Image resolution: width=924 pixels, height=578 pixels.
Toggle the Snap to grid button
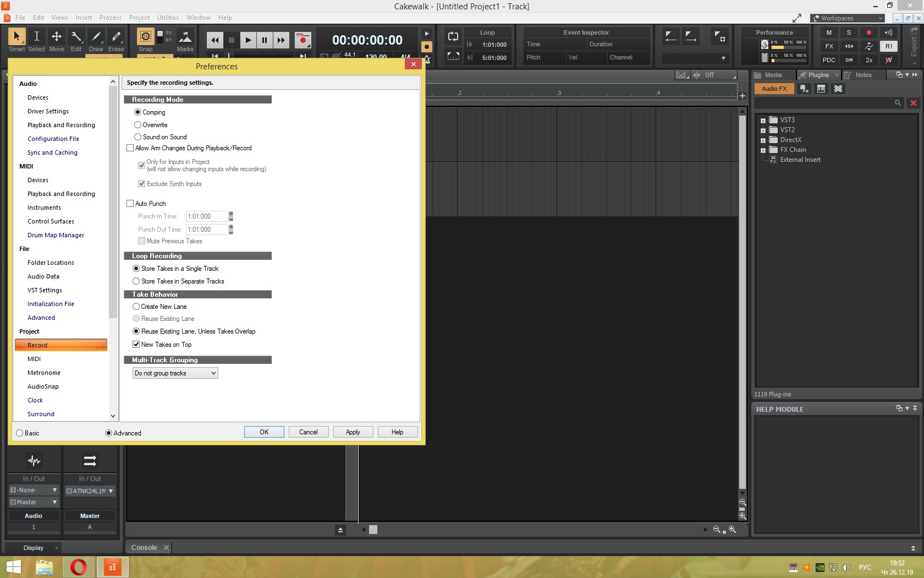145,37
